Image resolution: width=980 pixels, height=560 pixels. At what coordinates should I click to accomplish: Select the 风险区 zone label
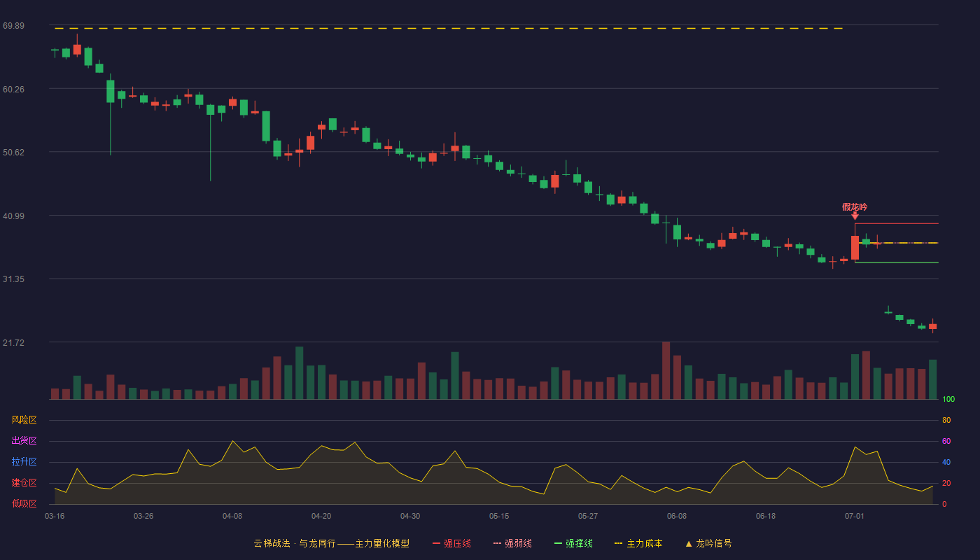(24, 420)
